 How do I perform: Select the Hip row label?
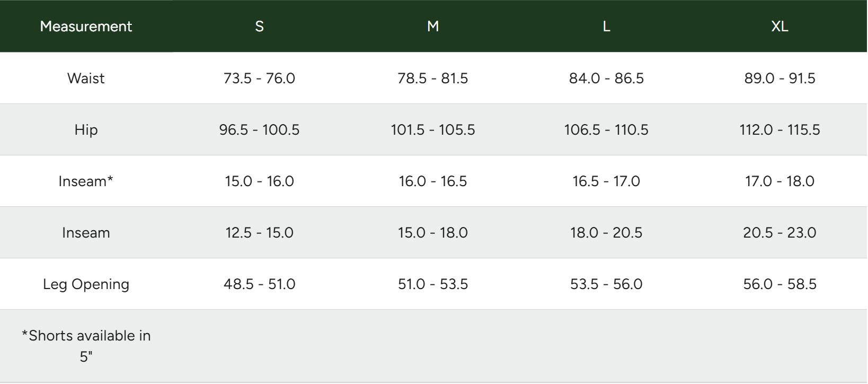click(86, 130)
